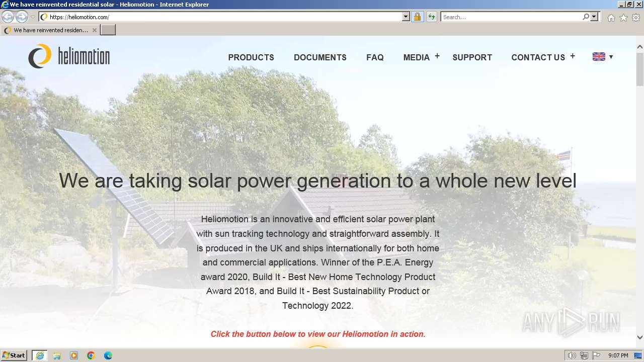Open the CONTACT US menu item

click(538, 57)
